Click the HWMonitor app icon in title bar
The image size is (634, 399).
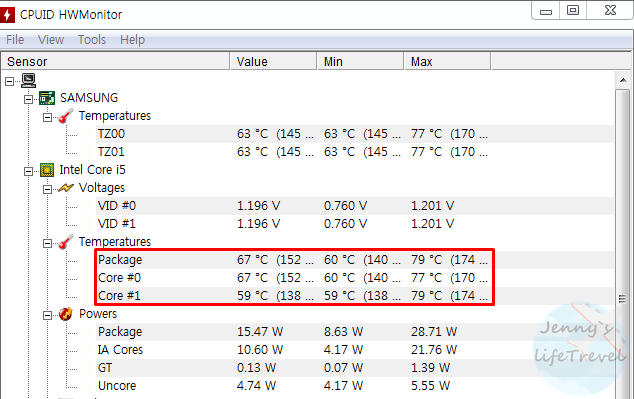pos(7,15)
